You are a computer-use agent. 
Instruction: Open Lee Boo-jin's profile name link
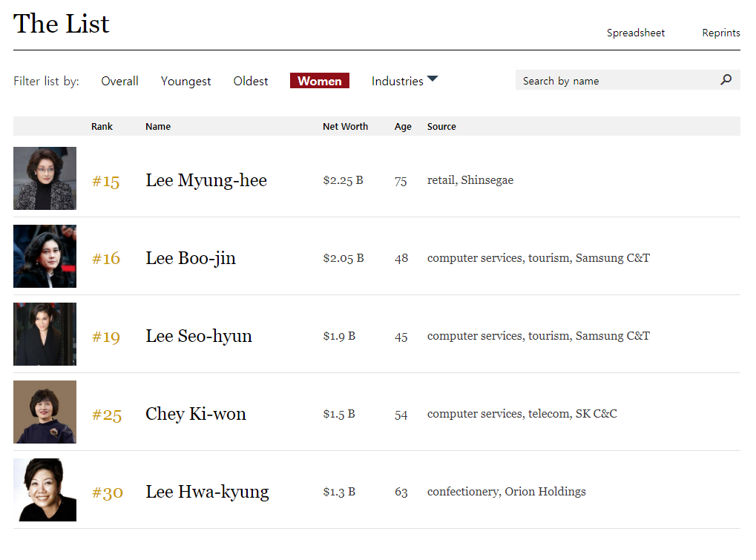pyautogui.click(x=191, y=259)
